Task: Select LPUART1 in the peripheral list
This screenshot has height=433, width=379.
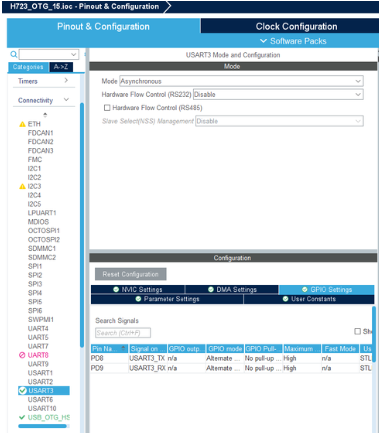Action: [42, 213]
